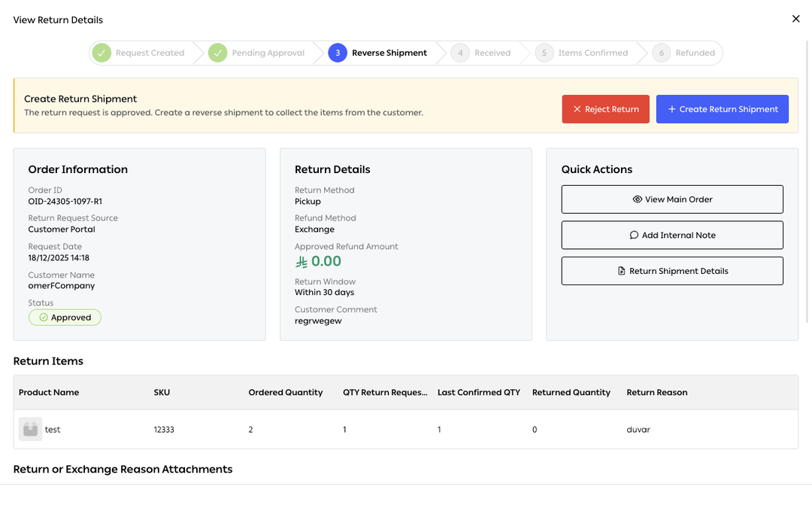Click the test product thumbnail image
Image resolution: width=812 pixels, height=508 pixels.
[30, 429]
